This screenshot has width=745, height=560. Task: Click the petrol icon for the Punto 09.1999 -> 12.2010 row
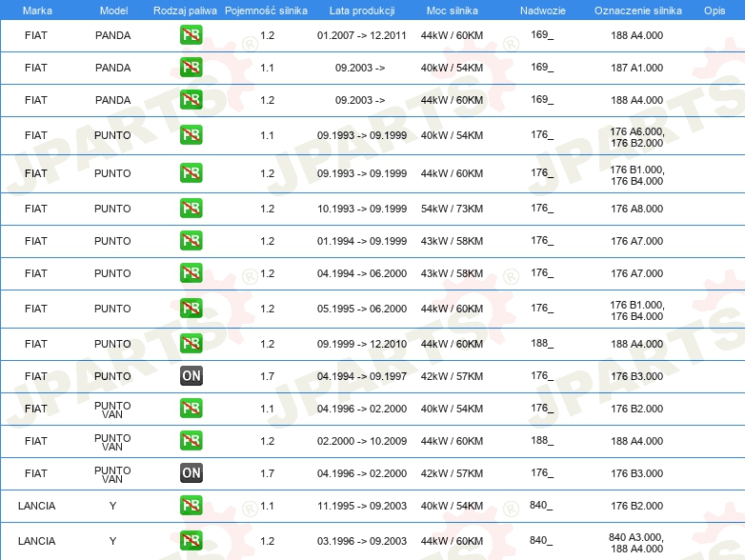pyautogui.click(x=191, y=344)
